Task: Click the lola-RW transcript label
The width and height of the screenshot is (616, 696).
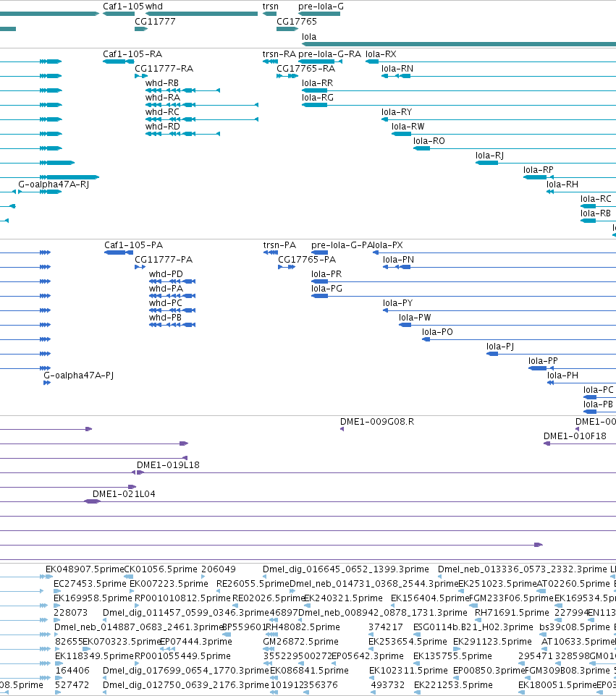Action: pyautogui.click(x=408, y=127)
